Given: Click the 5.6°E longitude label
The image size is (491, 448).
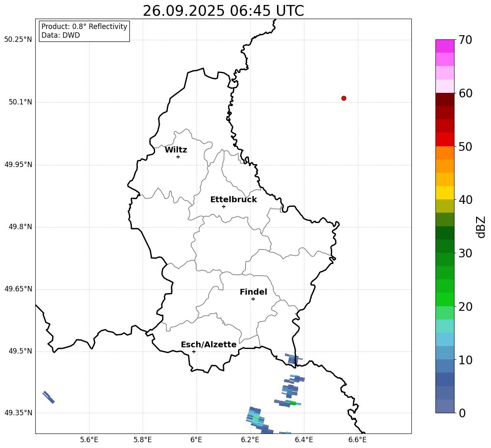Looking at the screenshot, I should point(89,440).
